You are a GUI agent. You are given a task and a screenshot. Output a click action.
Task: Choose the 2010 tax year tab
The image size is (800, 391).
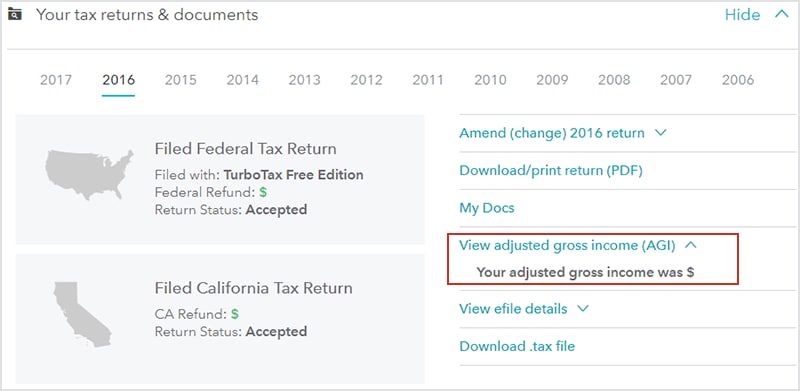click(490, 80)
